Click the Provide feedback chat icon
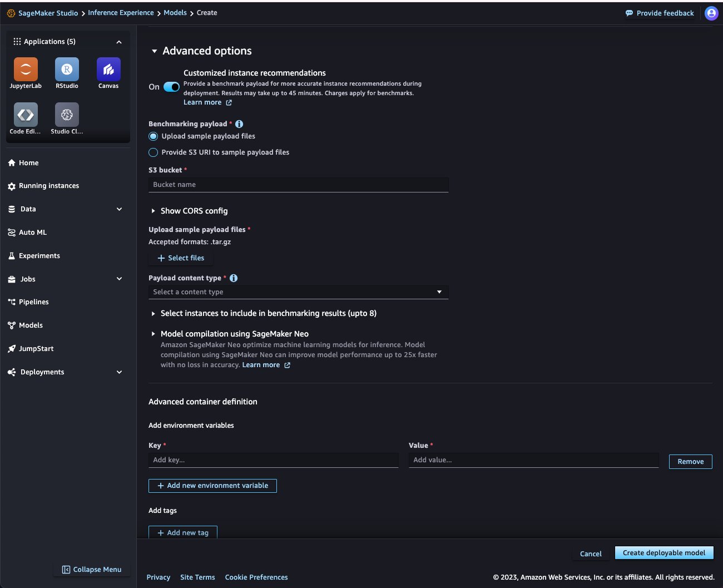 coord(629,13)
